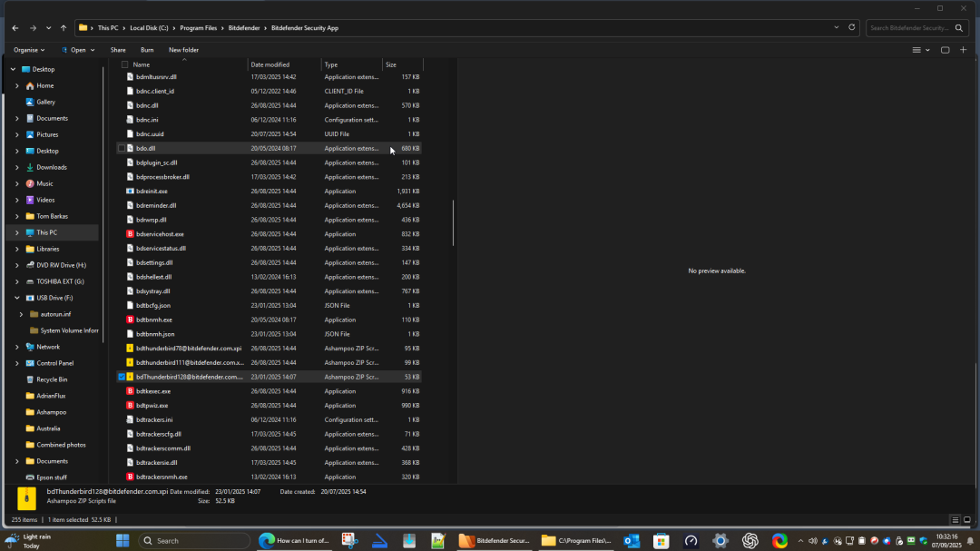Open ChatGPT from the taskbar
This screenshot has width=980, height=551.
click(750, 541)
